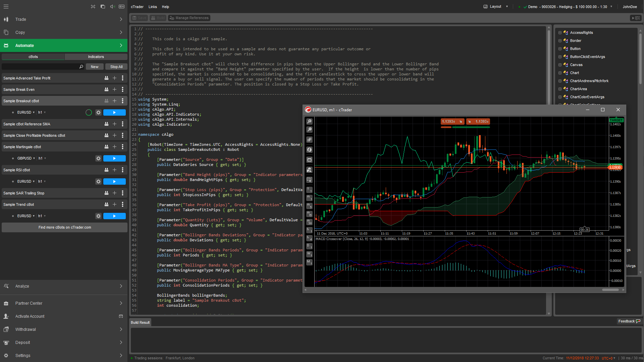Open the hamburger main menu
The width and height of the screenshot is (644, 362).
pyautogui.click(x=6, y=7)
